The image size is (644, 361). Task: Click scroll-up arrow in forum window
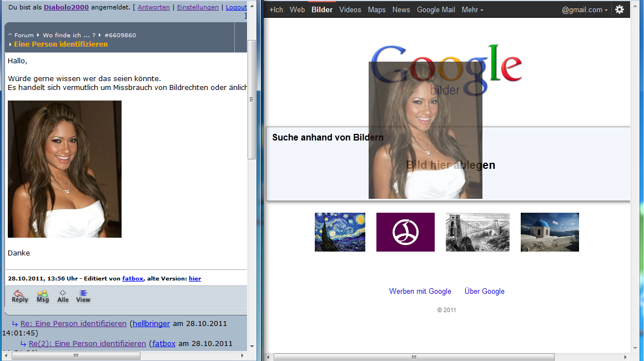click(x=251, y=7)
